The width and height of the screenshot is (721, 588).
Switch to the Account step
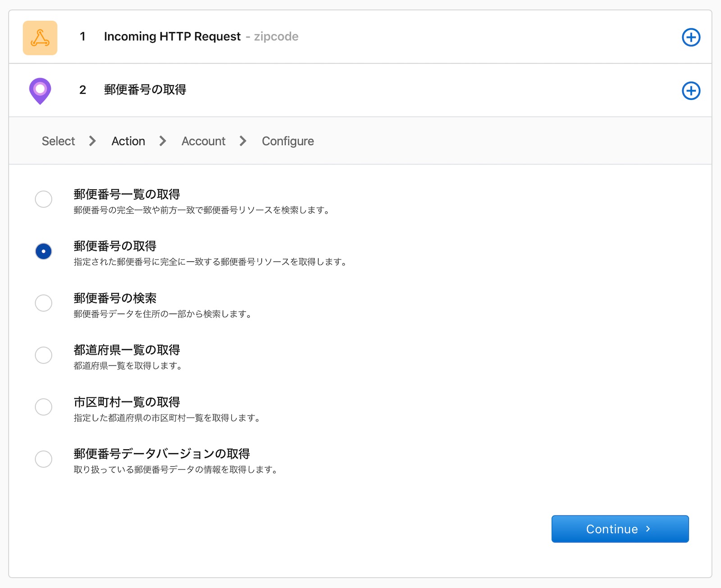(x=203, y=141)
